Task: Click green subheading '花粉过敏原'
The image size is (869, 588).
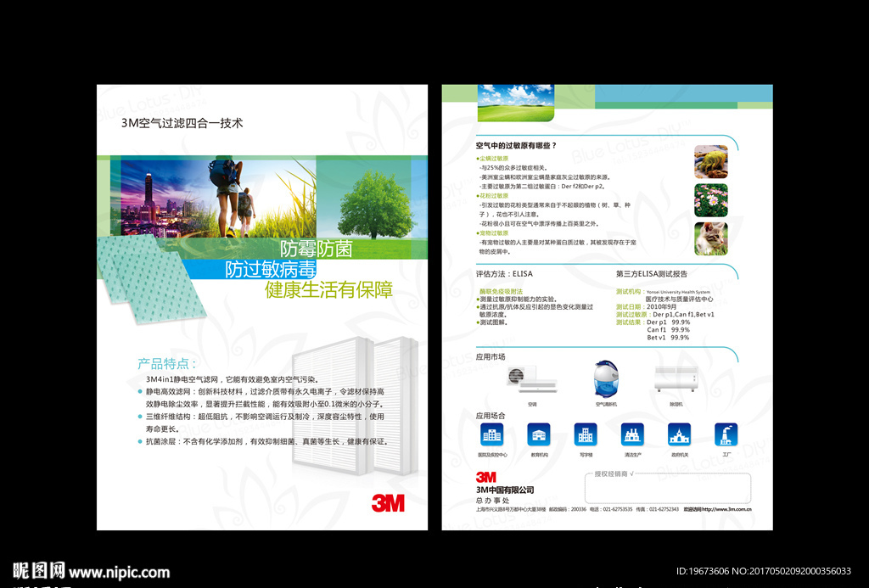Action: pos(494,196)
